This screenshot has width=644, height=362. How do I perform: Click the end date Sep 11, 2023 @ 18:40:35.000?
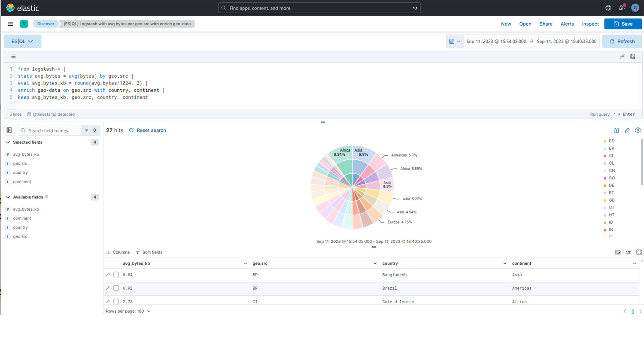566,42
